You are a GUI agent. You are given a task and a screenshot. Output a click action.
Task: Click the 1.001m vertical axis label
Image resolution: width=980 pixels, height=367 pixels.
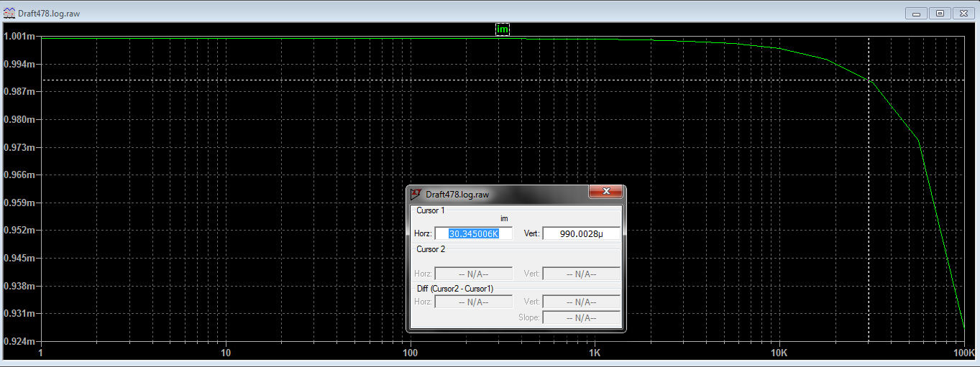click(x=19, y=37)
